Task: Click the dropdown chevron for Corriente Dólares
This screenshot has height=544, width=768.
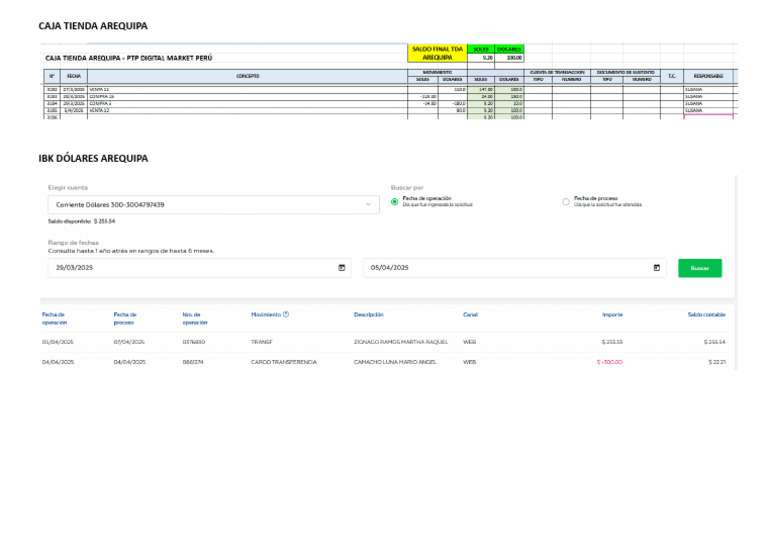Action: click(x=368, y=204)
